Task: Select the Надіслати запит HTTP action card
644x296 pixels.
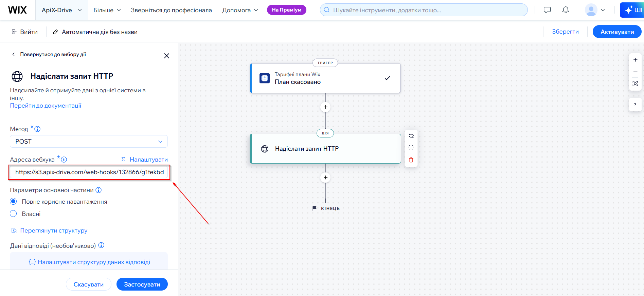Action: coord(325,149)
